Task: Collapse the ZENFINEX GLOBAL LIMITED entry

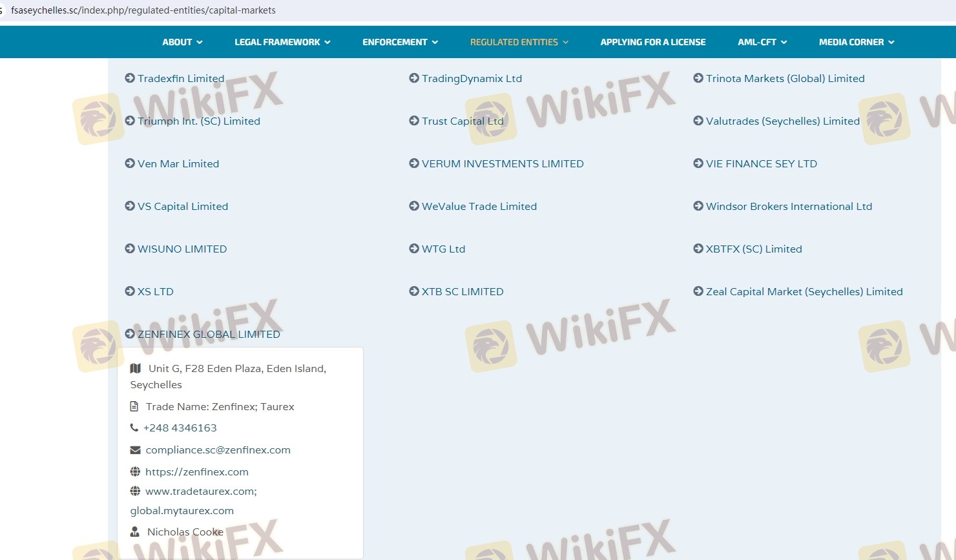Action: 209,334
